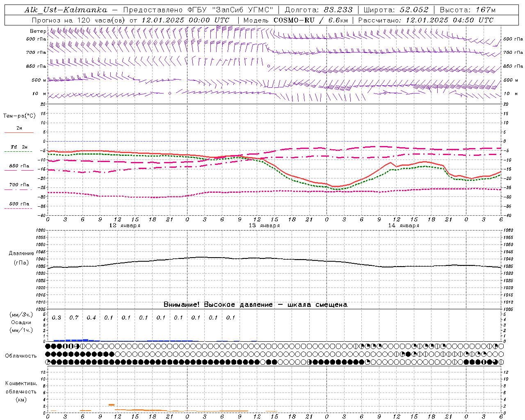Screen dimensions: 525x420
Task: Click the 13 января date label
Action: (264, 226)
